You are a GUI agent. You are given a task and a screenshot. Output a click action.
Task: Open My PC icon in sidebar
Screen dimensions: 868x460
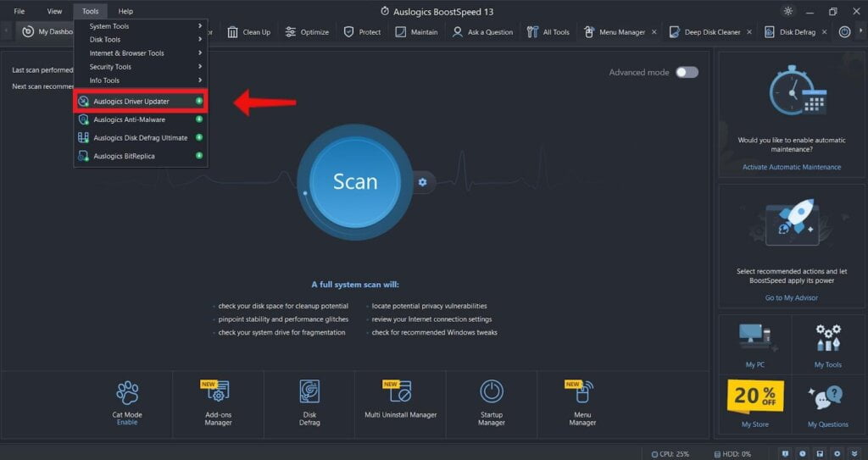tap(755, 338)
